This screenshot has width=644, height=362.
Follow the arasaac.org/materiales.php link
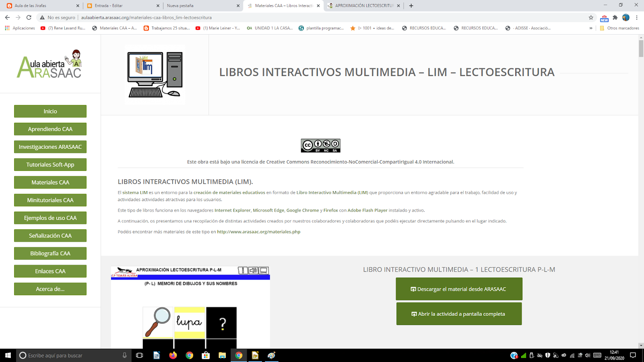[259, 232]
